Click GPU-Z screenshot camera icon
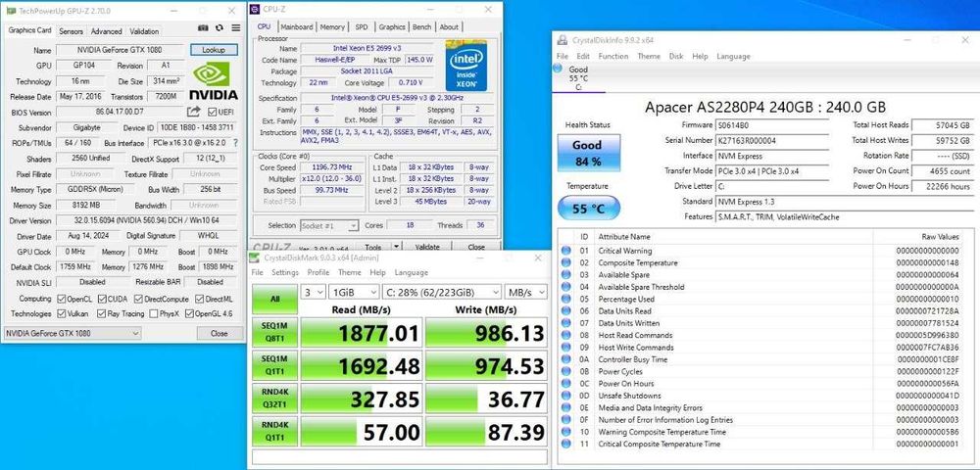The width and height of the screenshot is (980, 470). [203, 28]
